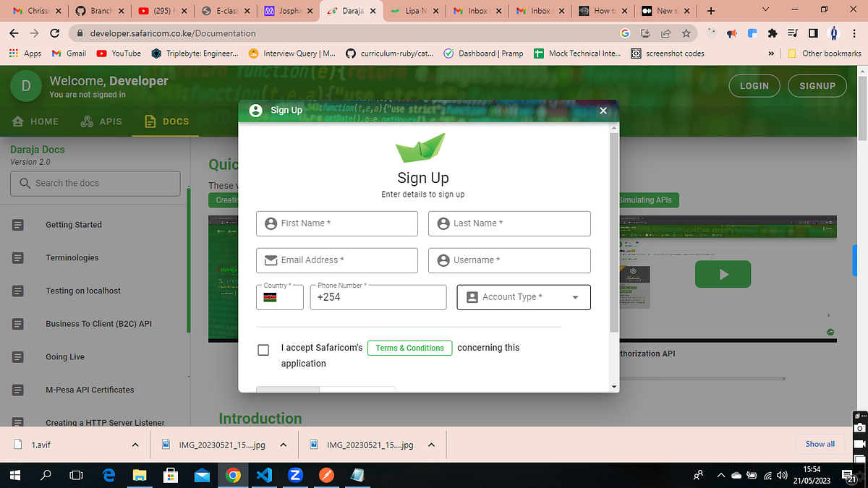Click the Developer 'D' avatar in header
Viewport: 868px width, 488px height.
click(25, 85)
